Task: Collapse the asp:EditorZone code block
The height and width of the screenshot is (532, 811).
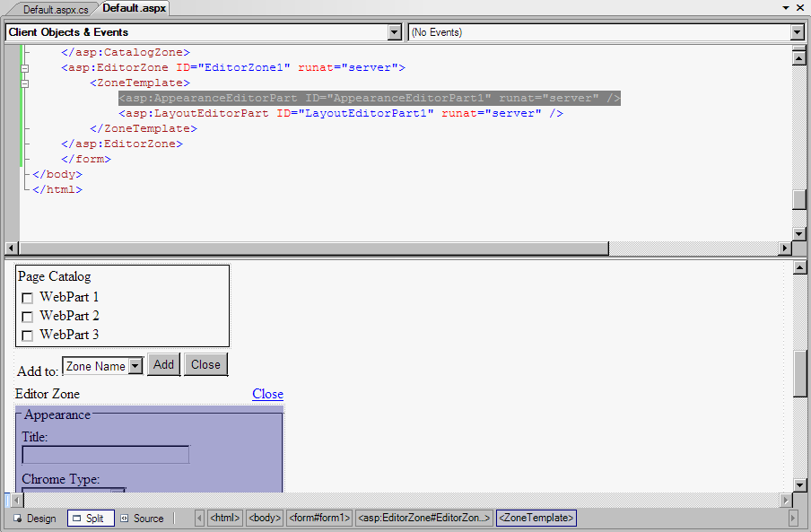Action: coord(24,68)
